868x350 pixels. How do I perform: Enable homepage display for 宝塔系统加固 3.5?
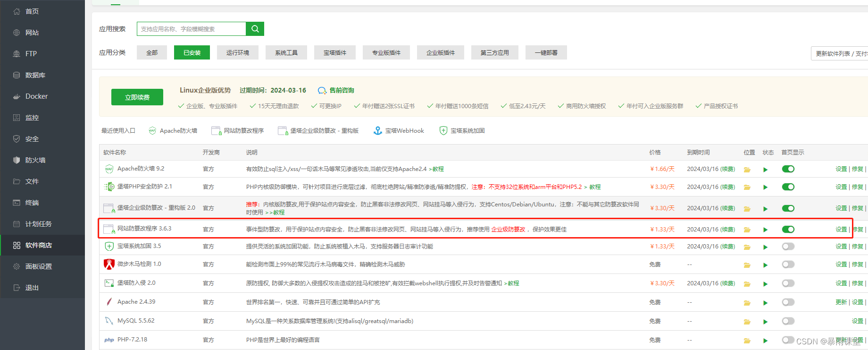788,247
